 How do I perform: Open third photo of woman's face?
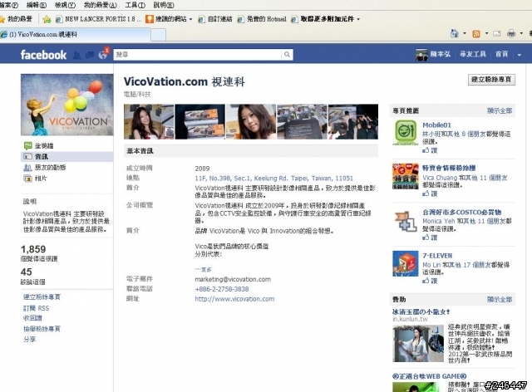point(251,122)
